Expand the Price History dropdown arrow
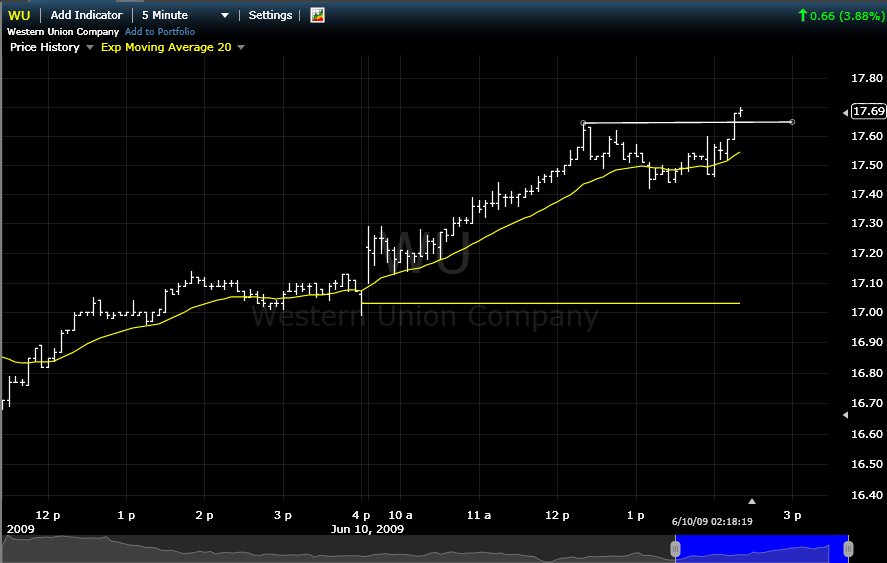Viewport: 887px width, 563px height. tap(89, 48)
